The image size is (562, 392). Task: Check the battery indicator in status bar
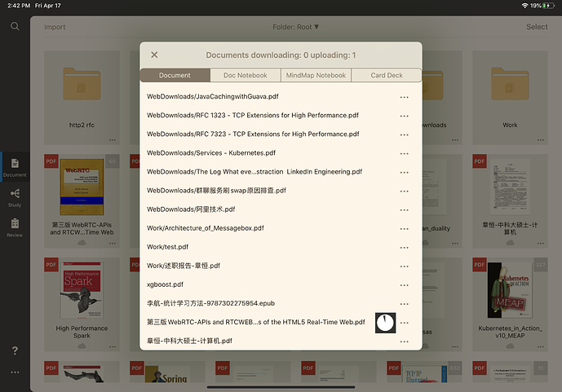coord(548,6)
